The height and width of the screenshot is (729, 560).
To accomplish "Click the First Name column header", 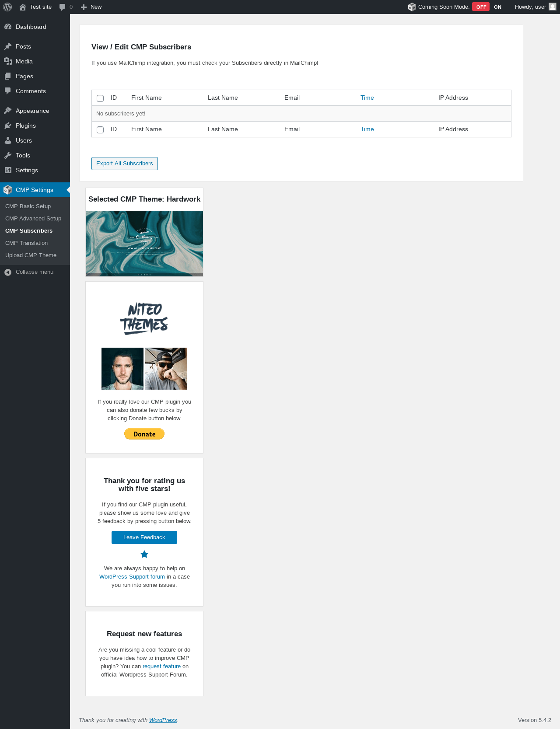I will 147,98.
